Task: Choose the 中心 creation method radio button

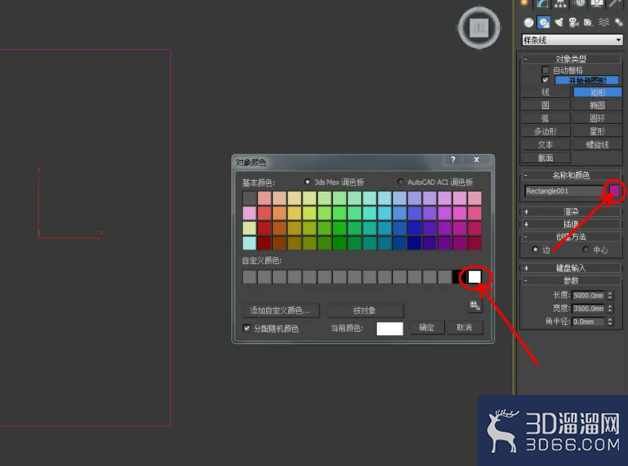Action: tap(586, 249)
